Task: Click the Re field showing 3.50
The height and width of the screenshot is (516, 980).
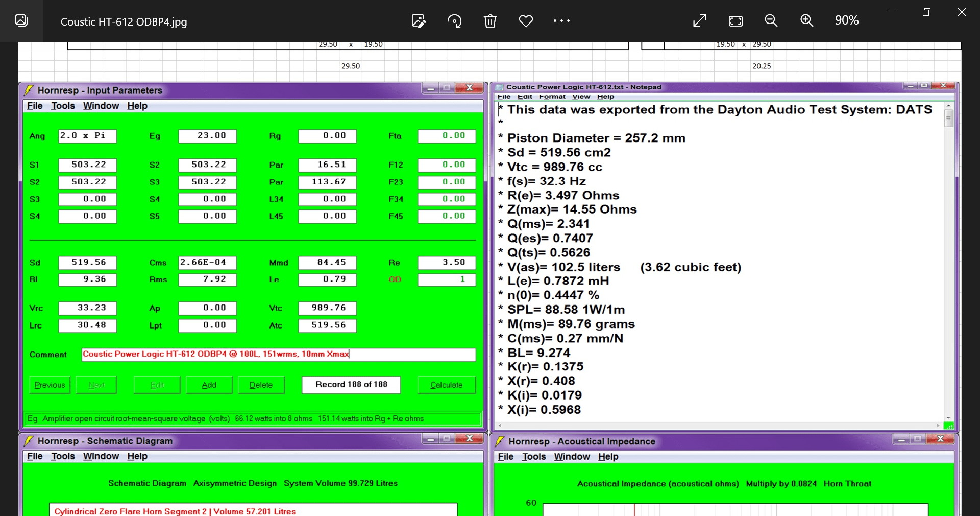Action: pos(447,263)
